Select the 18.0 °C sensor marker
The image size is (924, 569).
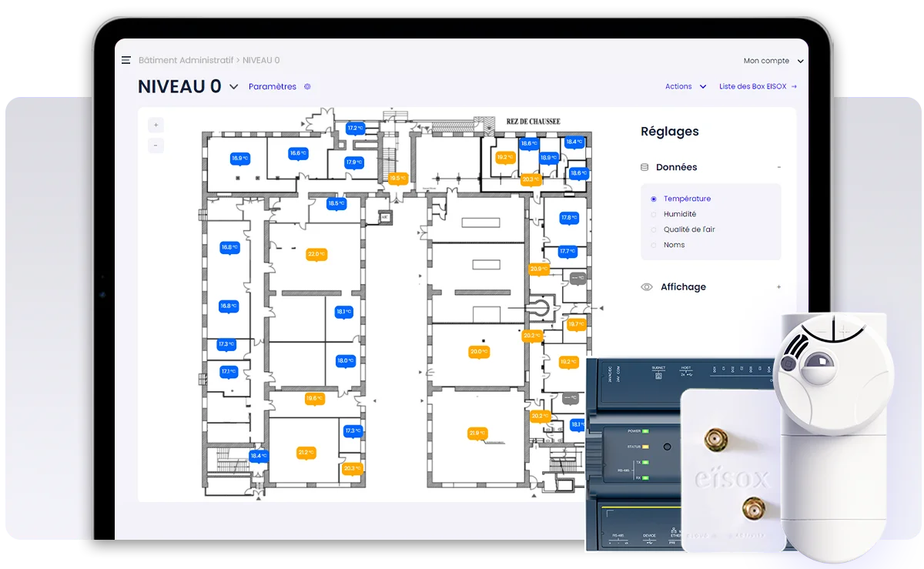click(345, 360)
